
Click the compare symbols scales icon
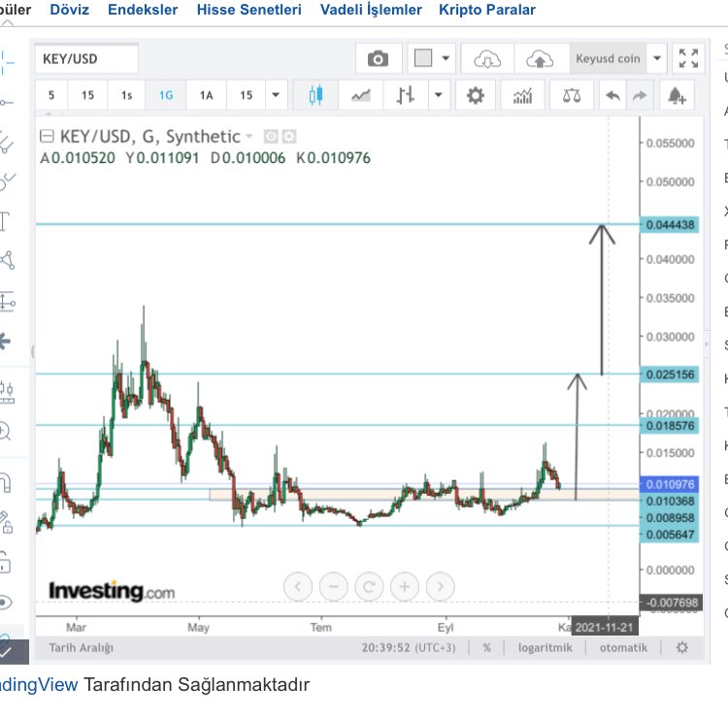coord(571,96)
